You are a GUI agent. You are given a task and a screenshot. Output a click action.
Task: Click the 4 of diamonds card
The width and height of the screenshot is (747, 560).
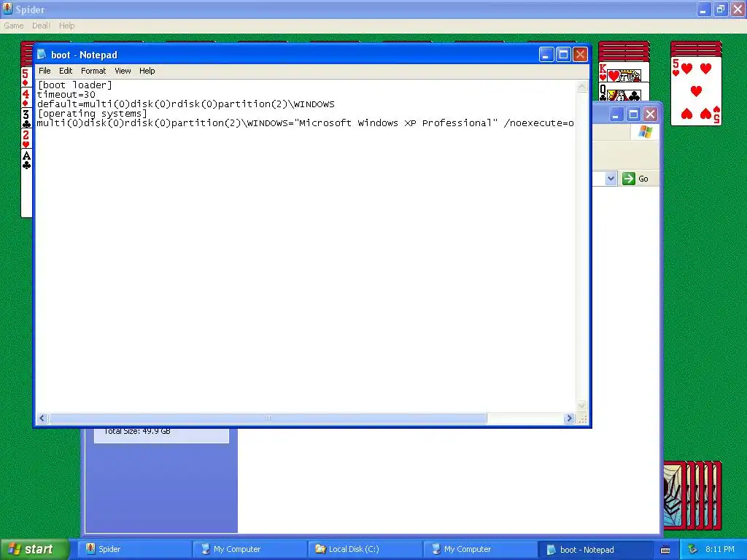tap(26, 98)
